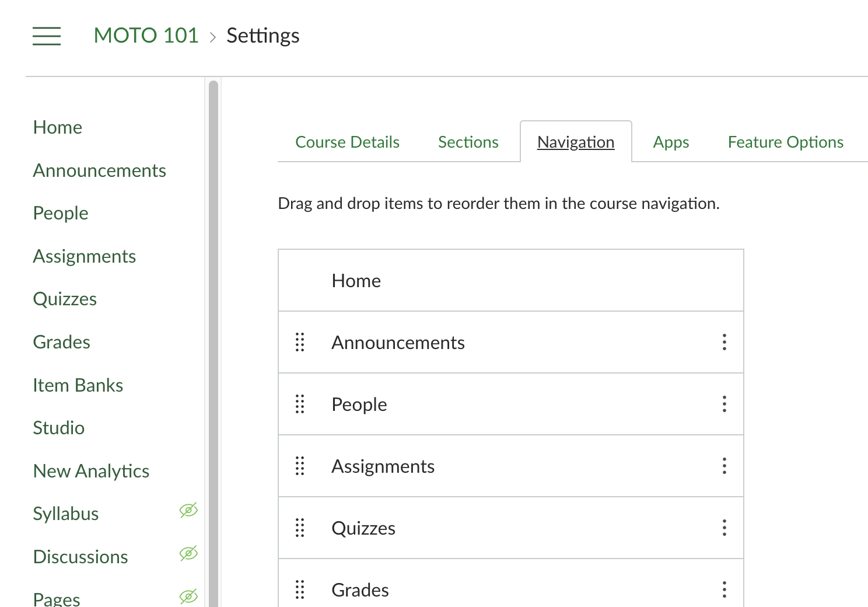
Task: Click the hidden-eye icon next to Discussions
Action: 188,553
